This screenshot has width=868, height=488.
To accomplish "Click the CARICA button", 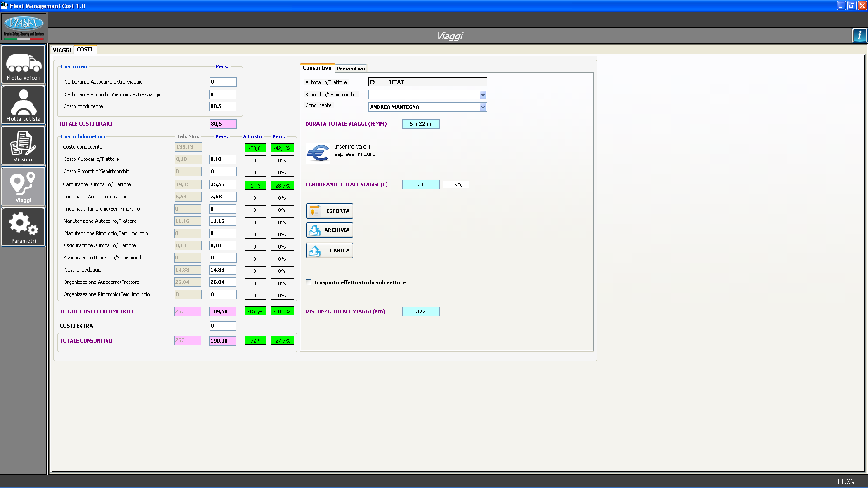I will (x=330, y=250).
